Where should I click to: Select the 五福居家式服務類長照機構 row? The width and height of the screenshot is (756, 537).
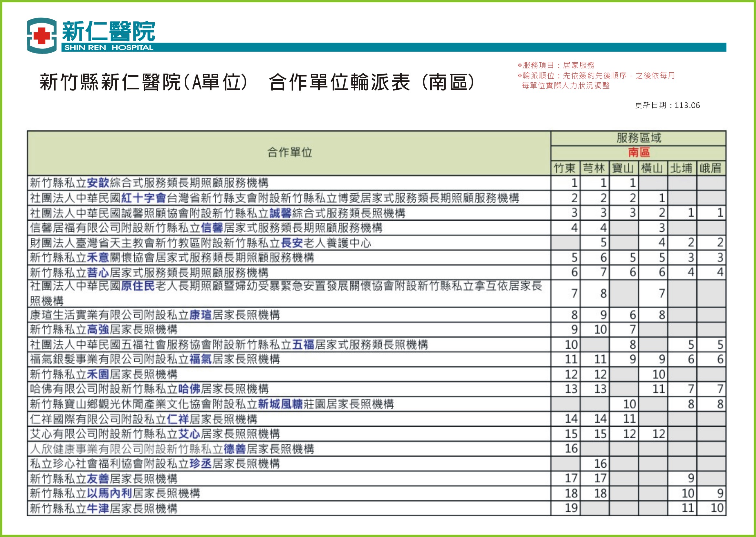click(x=377, y=345)
